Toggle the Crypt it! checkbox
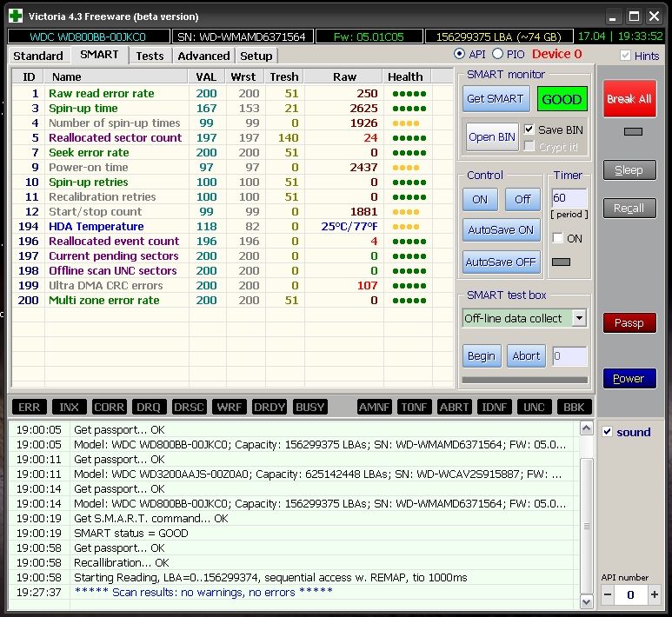This screenshot has height=617, width=672. (529, 147)
